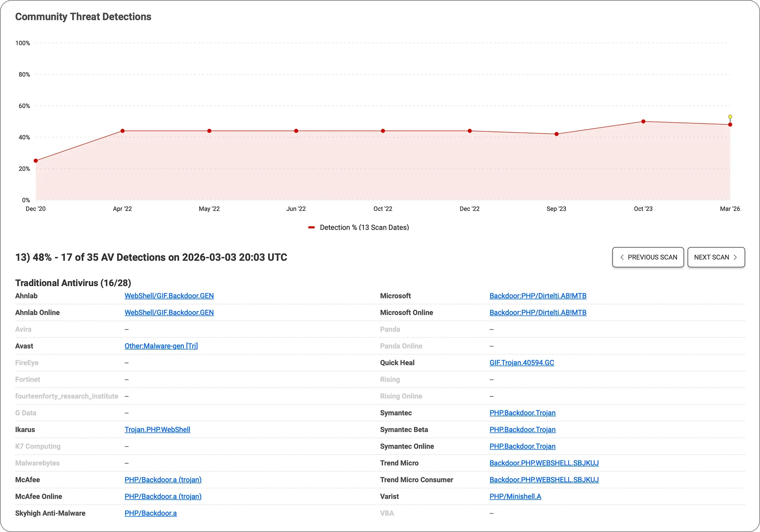Open Microsoft's Backdoor:PHP/Dirtelti.AB!MTB link
760x532 pixels.
click(x=538, y=296)
